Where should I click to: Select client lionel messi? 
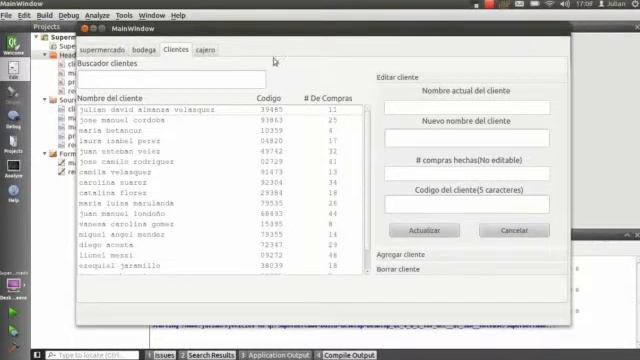pos(220,255)
